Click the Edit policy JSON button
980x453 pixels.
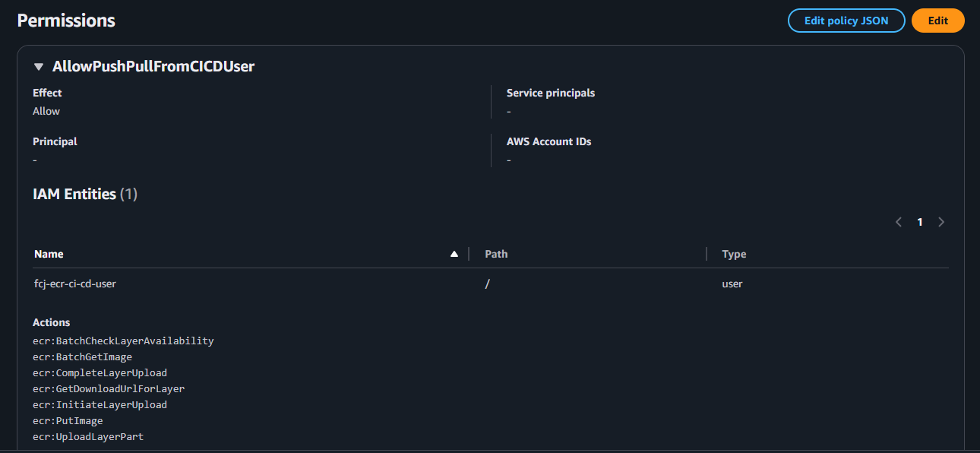pos(846,21)
